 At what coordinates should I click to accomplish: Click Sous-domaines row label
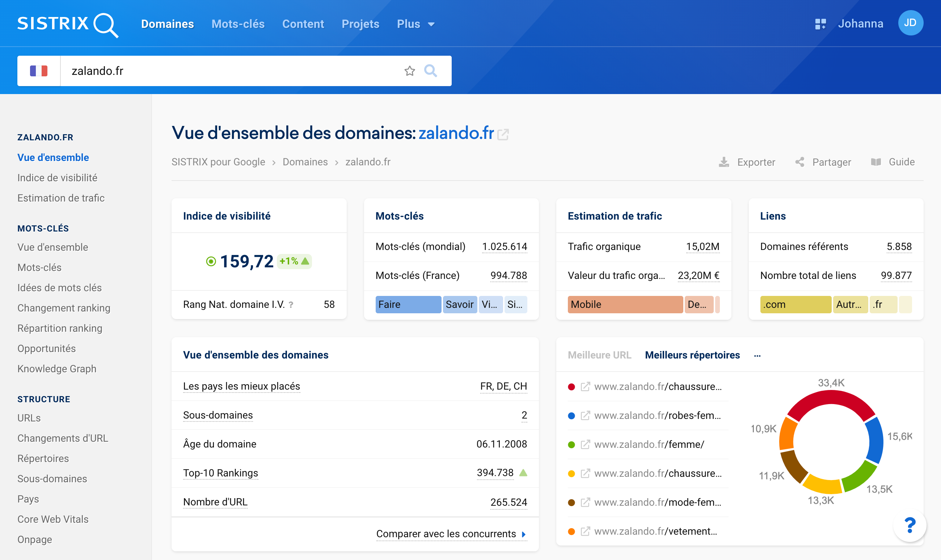(218, 415)
